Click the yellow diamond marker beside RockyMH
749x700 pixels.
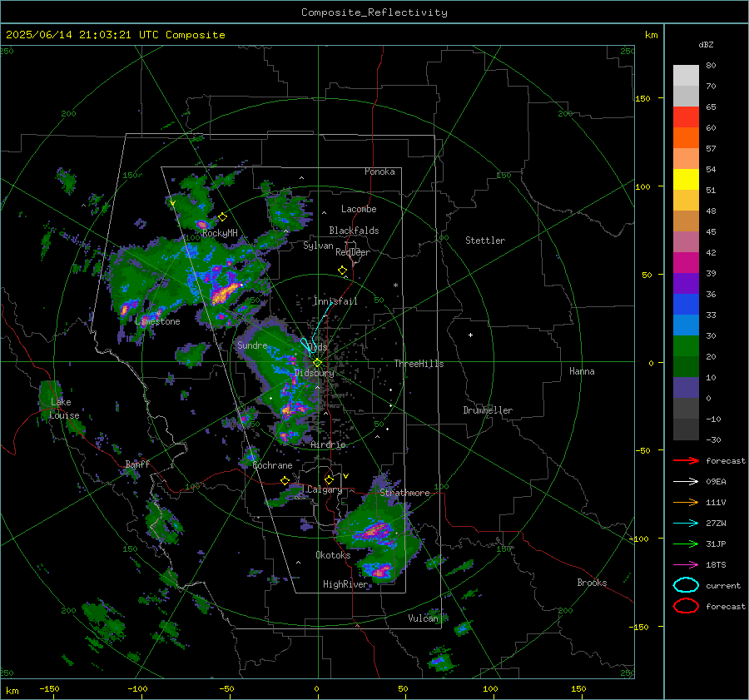point(222,217)
